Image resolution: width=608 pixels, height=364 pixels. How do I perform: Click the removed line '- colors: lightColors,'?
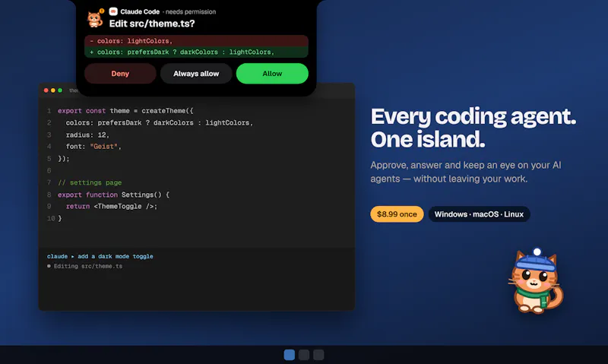(196, 41)
